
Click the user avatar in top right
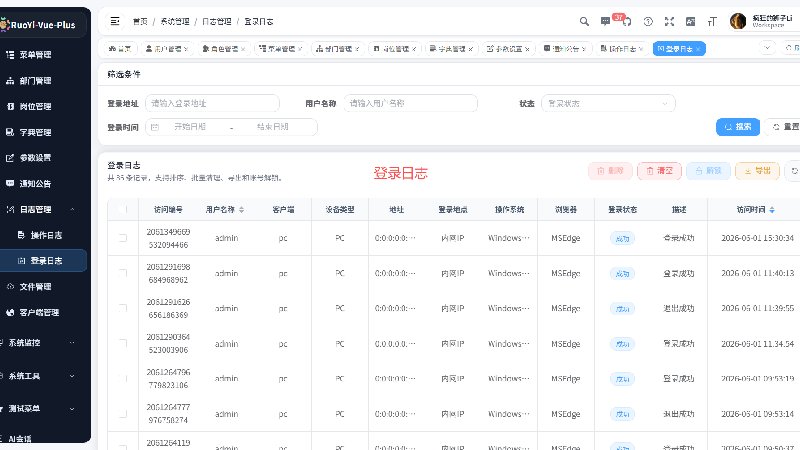[x=738, y=21]
